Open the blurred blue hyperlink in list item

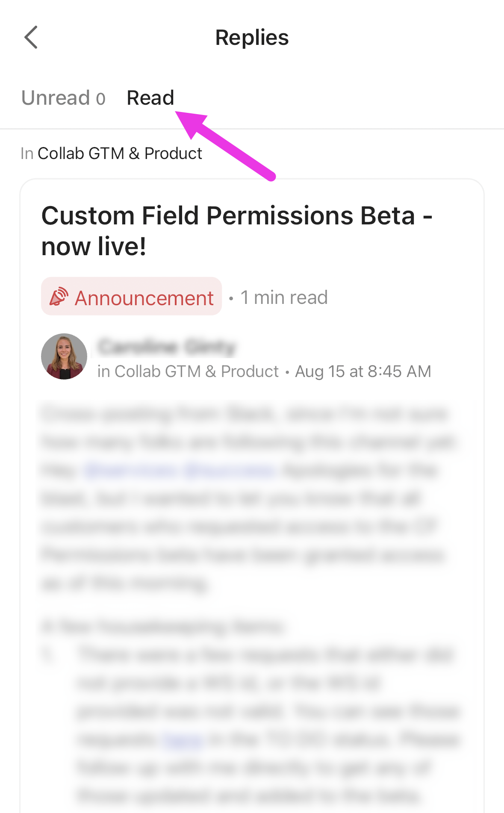[183, 739]
